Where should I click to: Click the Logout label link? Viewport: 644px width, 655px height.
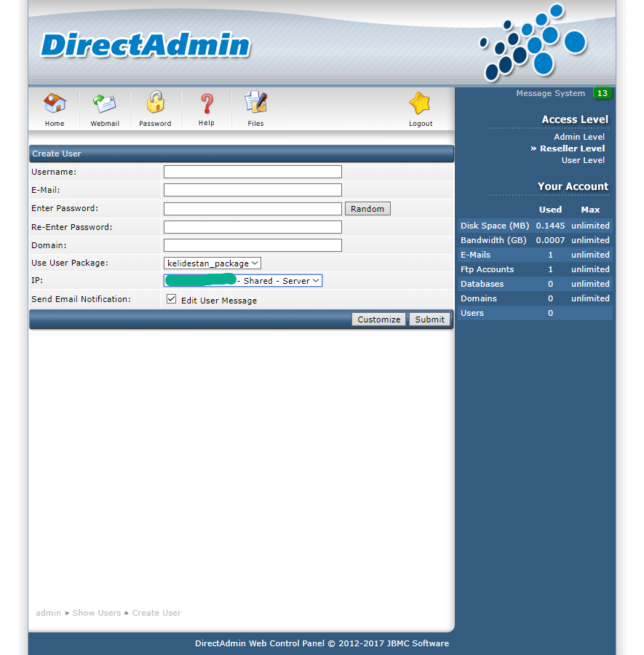click(421, 124)
